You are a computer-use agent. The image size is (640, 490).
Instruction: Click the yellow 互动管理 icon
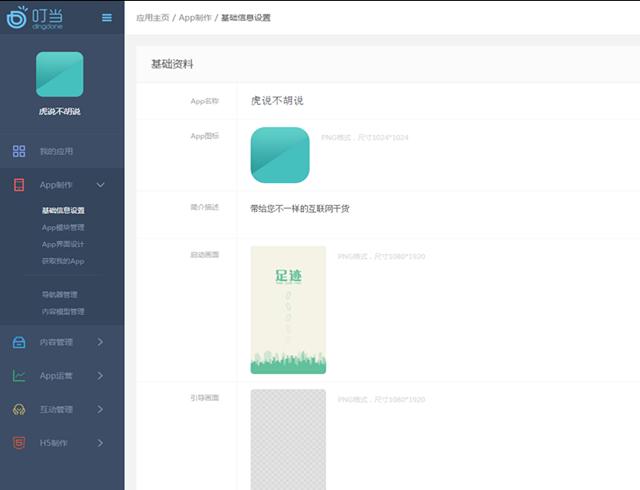click(x=19, y=410)
